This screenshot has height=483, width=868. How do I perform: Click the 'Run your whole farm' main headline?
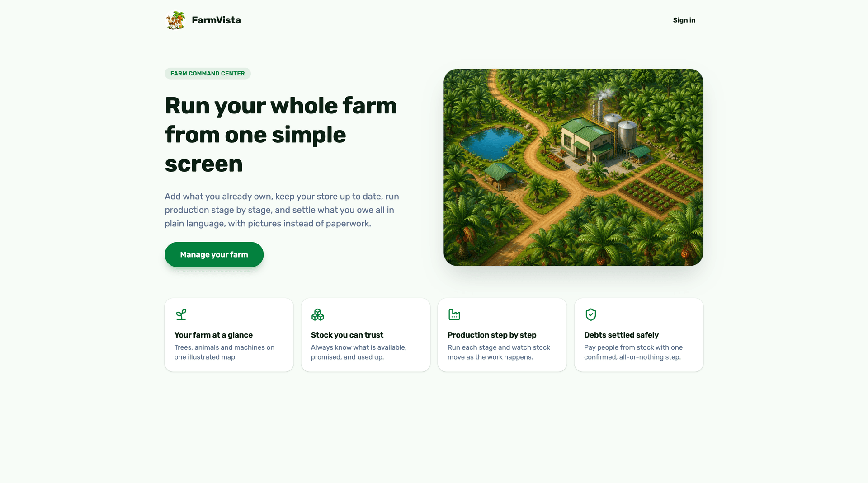[281, 135]
